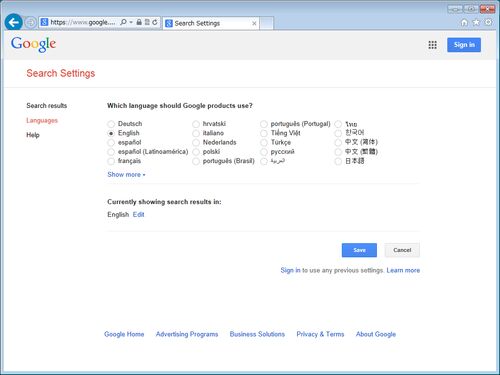Refresh the page with the reload icon
Viewport: 500px width, 375px height.
[x=155, y=22]
